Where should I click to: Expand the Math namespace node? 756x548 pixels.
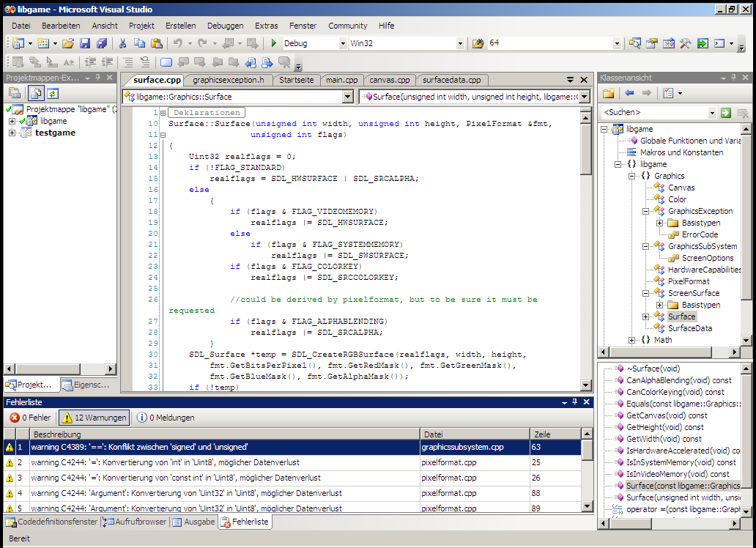click(631, 340)
